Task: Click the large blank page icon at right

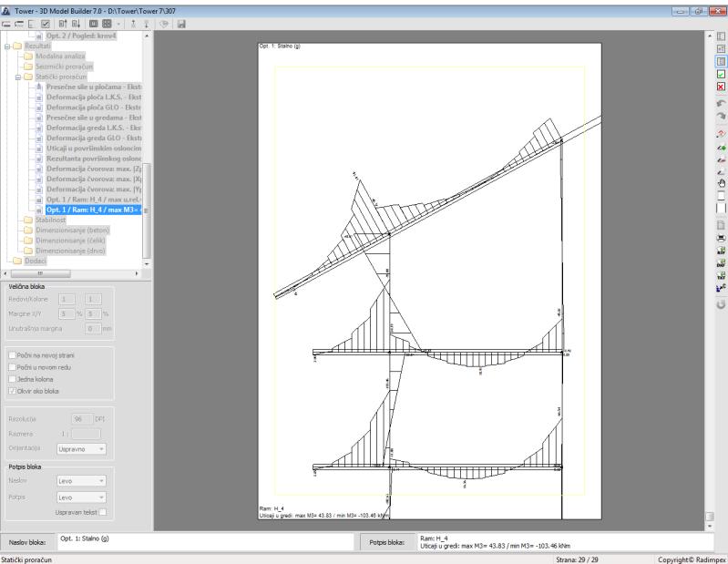Action: coord(721,209)
